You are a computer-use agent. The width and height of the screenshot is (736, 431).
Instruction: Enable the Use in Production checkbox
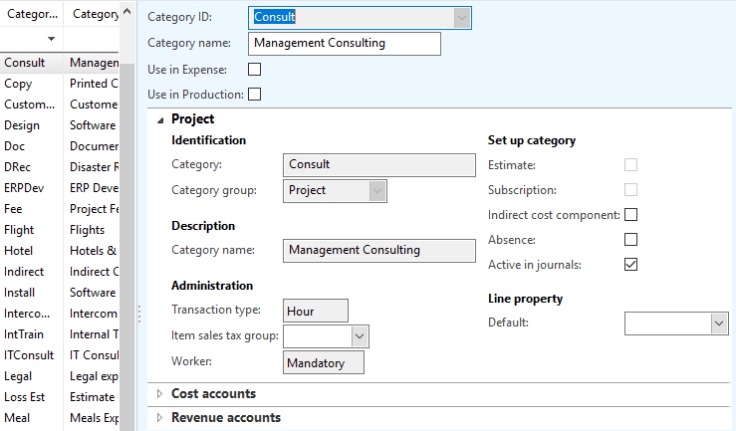(254, 94)
